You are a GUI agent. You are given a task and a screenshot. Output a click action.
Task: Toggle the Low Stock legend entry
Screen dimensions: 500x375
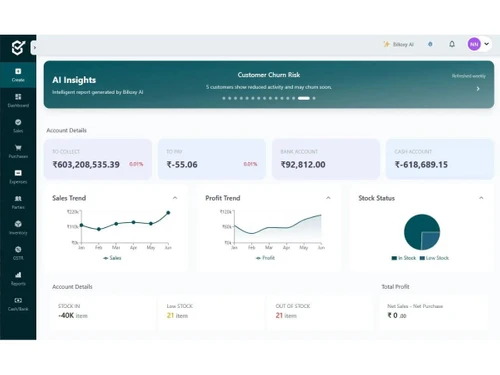tap(434, 258)
